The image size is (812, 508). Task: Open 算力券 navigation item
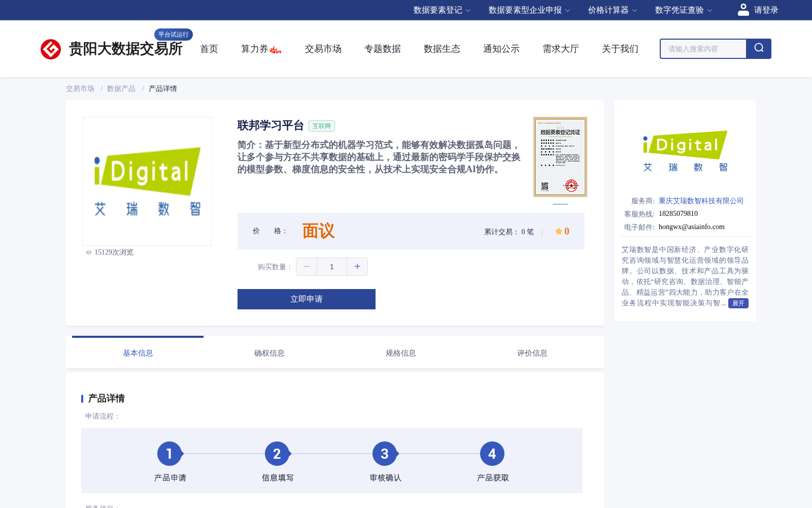pyautogui.click(x=255, y=49)
